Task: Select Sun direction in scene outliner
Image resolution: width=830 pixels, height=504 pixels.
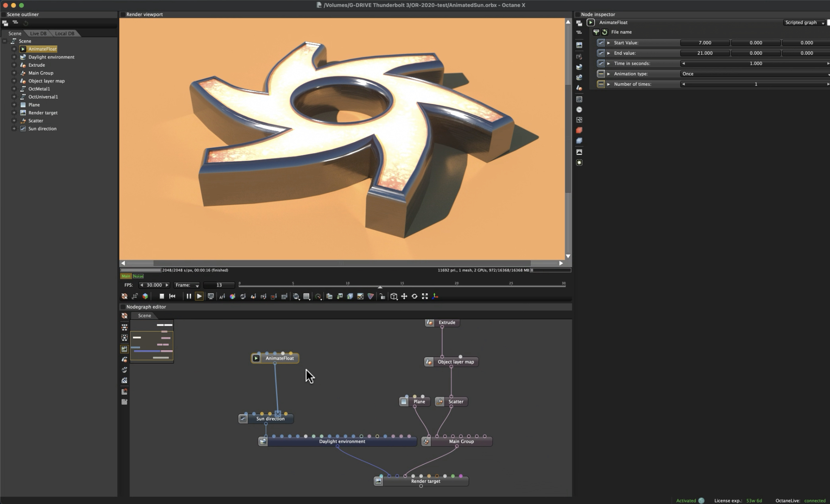Action: [x=42, y=129]
